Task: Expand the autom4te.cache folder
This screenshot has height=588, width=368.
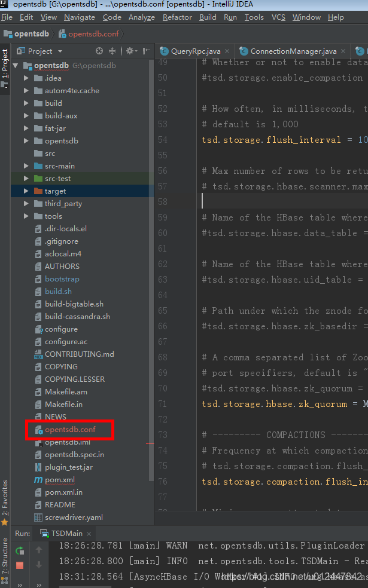Action: (26, 91)
